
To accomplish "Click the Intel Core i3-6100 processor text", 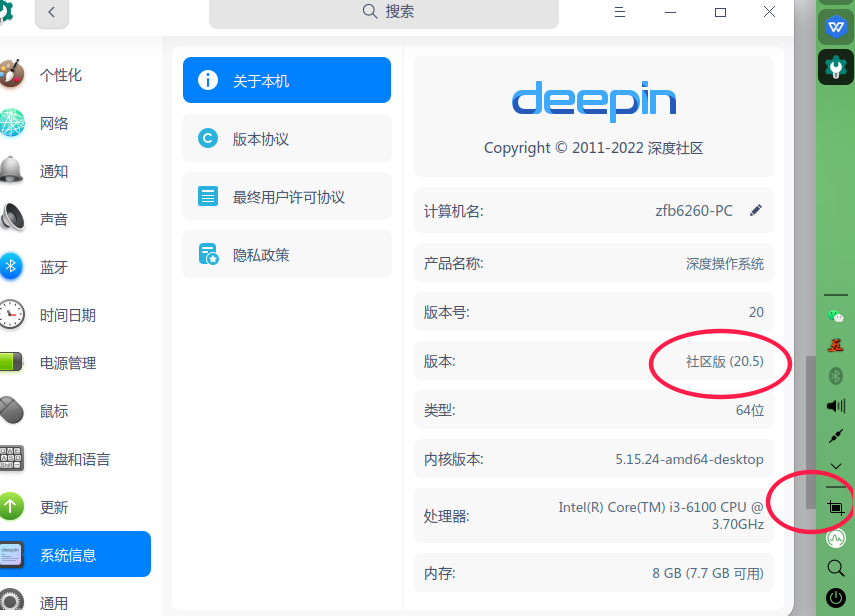I will pyautogui.click(x=661, y=516).
